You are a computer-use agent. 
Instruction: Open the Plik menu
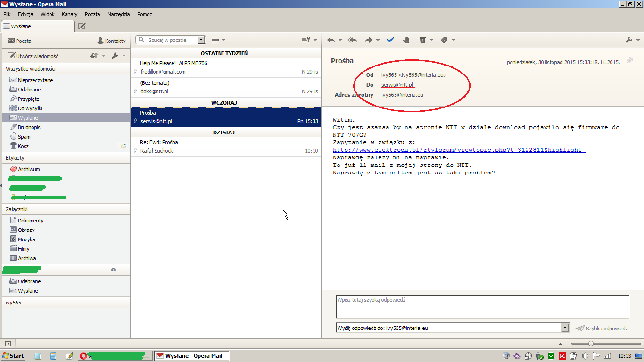[7, 14]
